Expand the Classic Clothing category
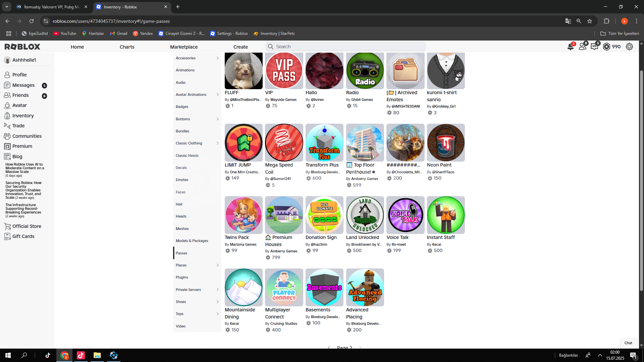The width and height of the screenshot is (644, 362). coord(217,143)
